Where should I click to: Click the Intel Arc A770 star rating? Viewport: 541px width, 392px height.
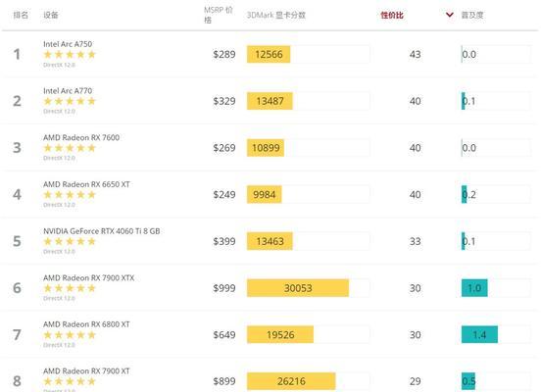(x=70, y=101)
